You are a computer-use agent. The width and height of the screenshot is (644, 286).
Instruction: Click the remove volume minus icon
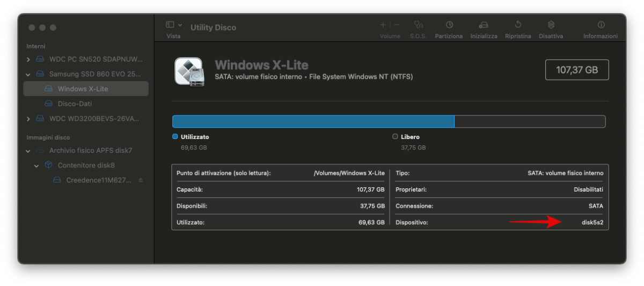click(397, 25)
